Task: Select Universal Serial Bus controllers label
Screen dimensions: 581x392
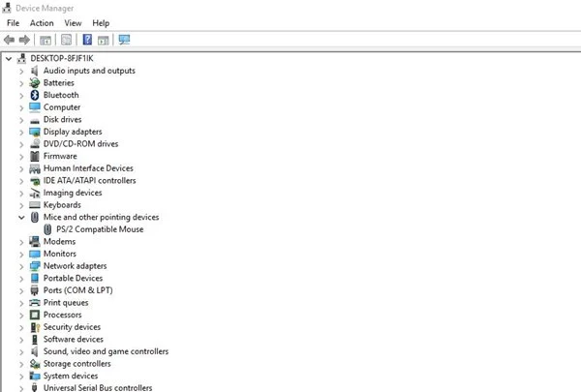Action: [x=98, y=387]
